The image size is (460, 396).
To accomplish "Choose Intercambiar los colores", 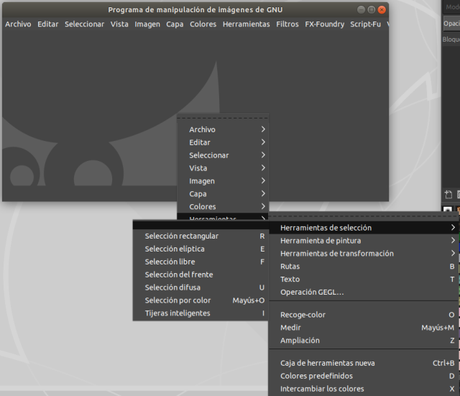I will (364, 389).
